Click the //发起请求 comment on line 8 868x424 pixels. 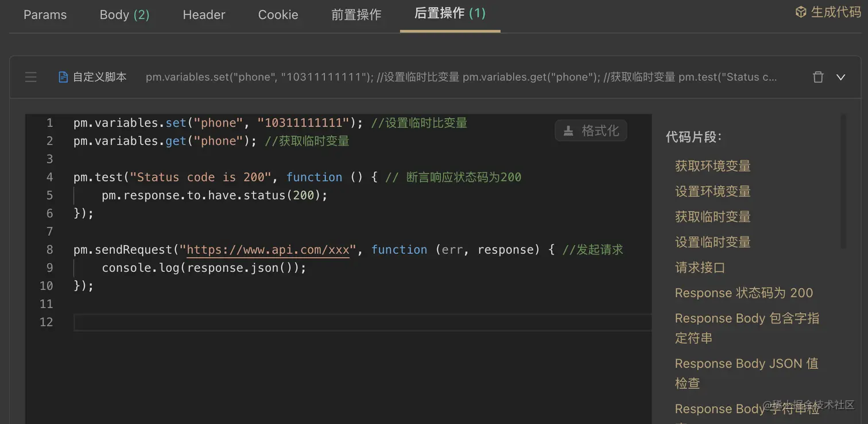pos(592,249)
